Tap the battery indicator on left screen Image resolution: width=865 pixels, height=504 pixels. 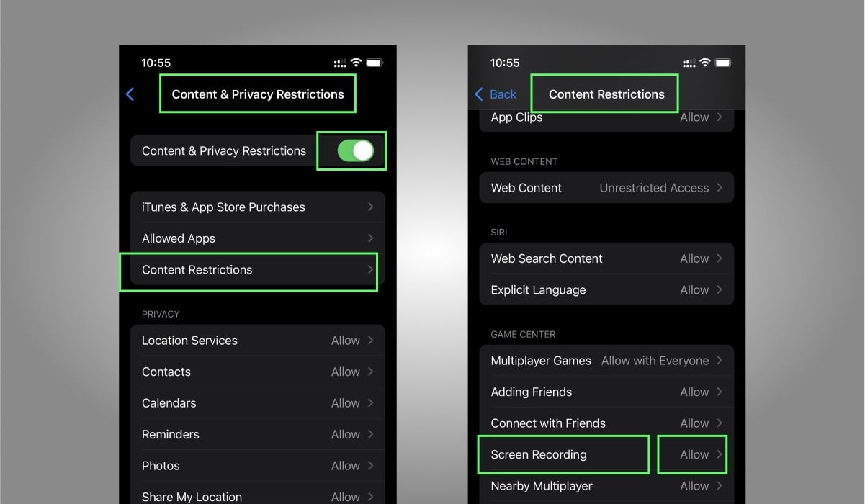375,63
